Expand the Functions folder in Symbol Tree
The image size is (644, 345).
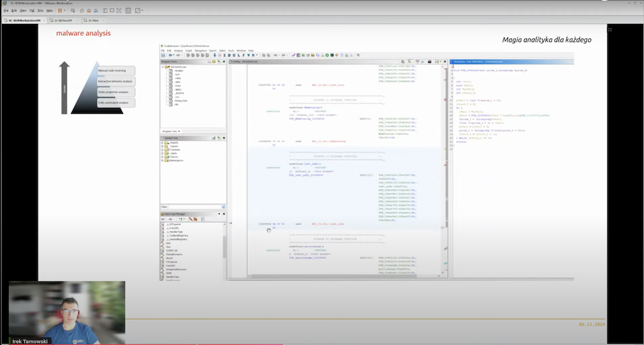(163, 150)
